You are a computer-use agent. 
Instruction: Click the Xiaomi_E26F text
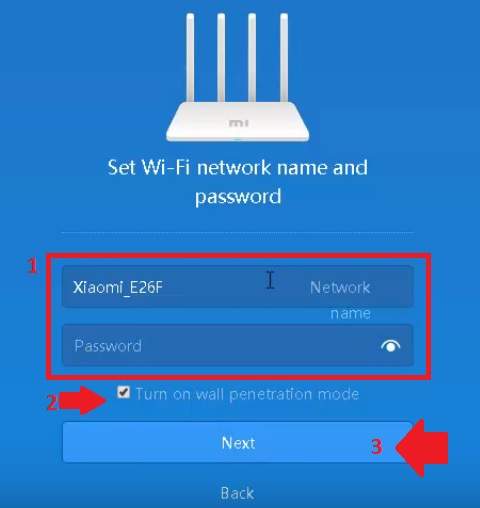[118, 287]
